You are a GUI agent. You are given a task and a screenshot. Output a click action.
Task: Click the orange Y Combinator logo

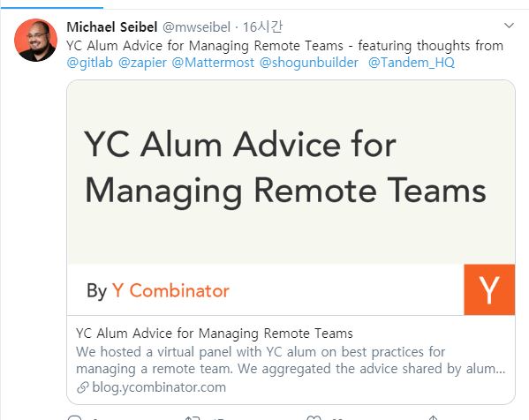(489, 290)
